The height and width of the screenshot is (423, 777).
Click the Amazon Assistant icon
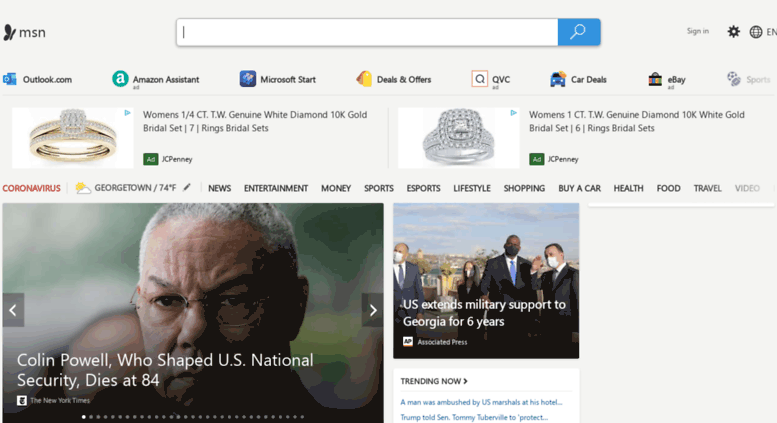(x=120, y=78)
